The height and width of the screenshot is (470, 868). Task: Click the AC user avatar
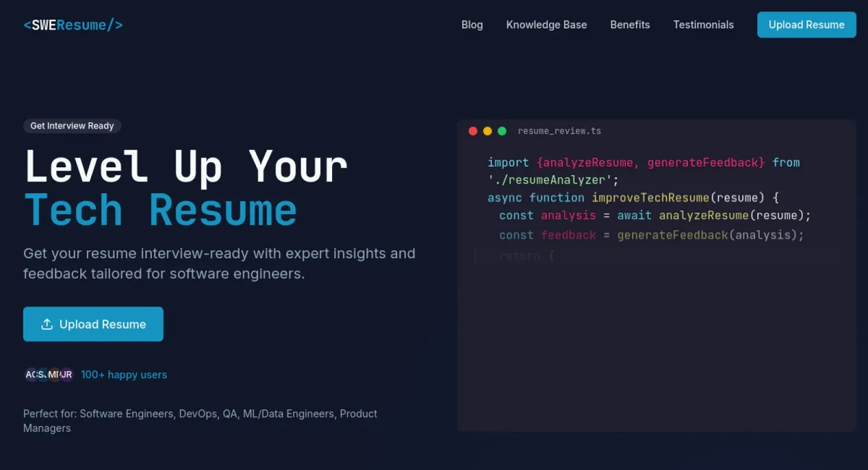coord(31,375)
